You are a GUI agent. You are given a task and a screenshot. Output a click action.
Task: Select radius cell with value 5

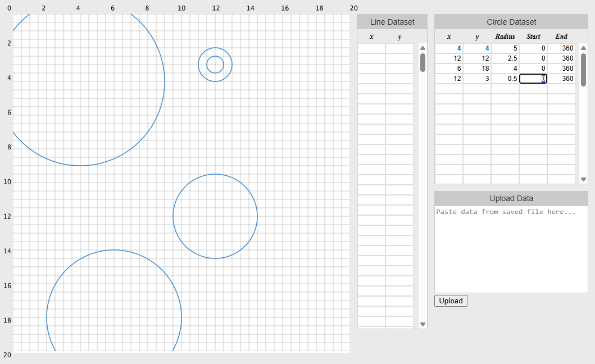[505, 48]
